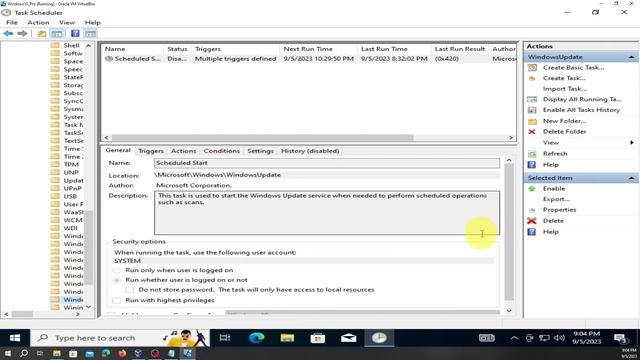
Task: Open the Action menu
Action: [38, 22]
